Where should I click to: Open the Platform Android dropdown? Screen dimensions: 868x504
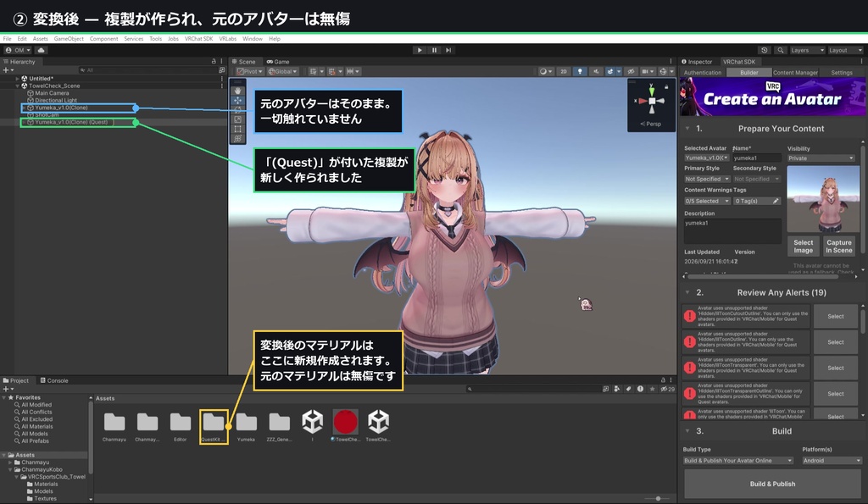coord(832,460)
